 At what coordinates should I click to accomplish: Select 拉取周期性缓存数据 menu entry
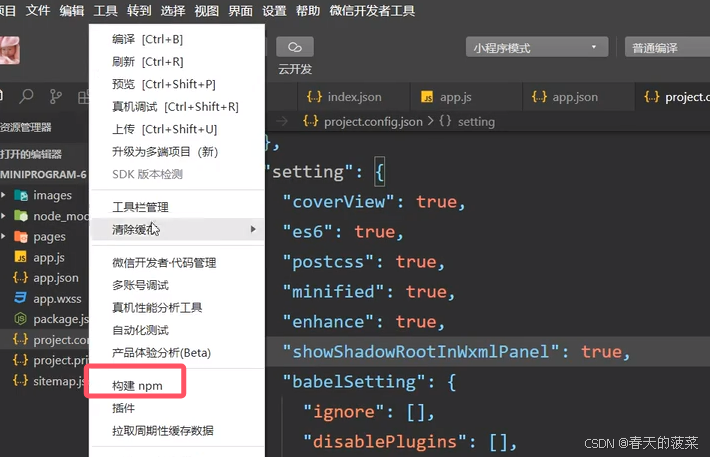177,431
